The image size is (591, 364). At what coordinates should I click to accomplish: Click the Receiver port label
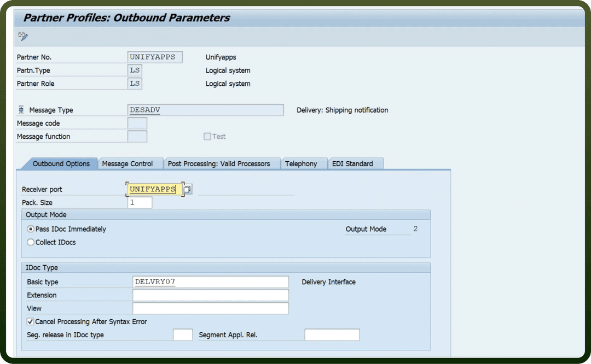coord(42,189)
